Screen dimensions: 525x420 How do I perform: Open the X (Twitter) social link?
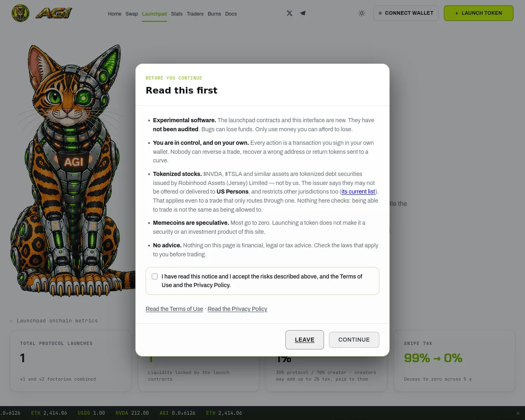(290, 13)
